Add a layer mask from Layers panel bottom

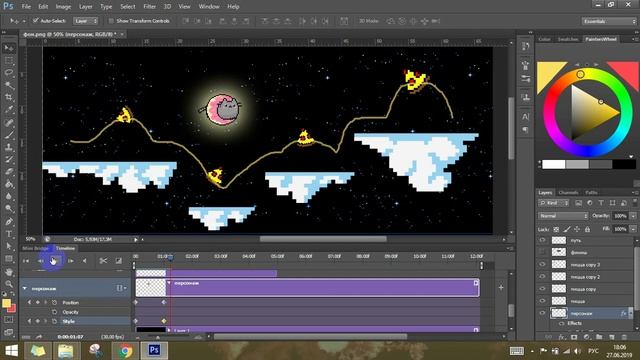tap(574, 337)
